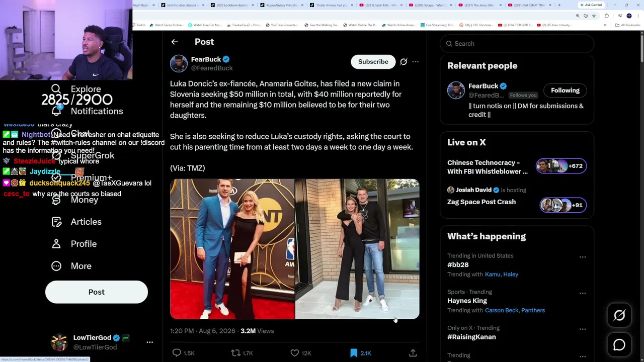Click the More circle icon in sidebar
The height and width of the screenshot is (362, 644).
point(56,266)
